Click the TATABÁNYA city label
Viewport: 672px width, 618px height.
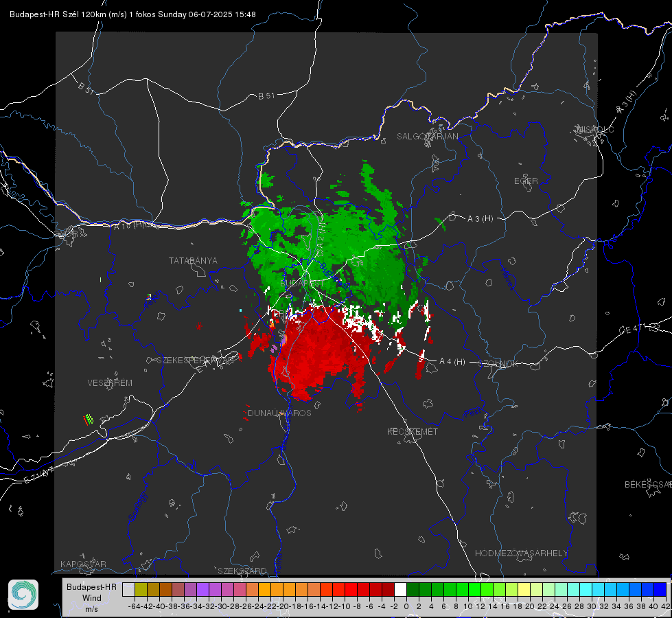coord(193,260)
